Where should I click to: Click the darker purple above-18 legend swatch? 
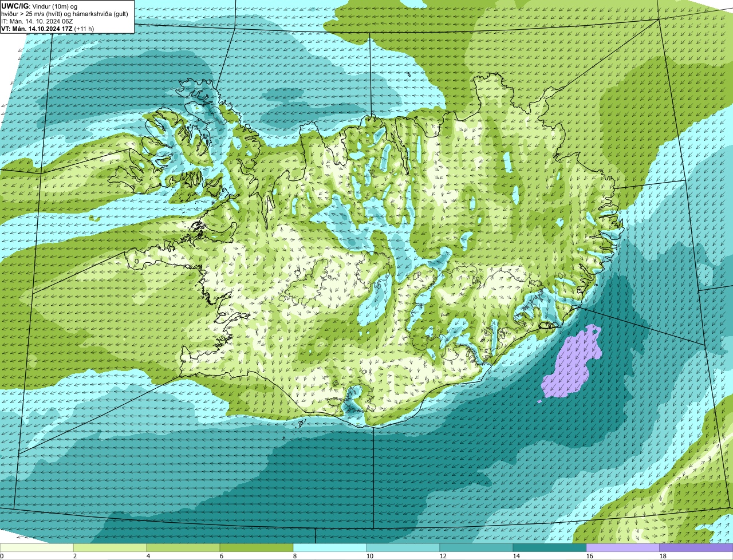click(x=696, y=548)
